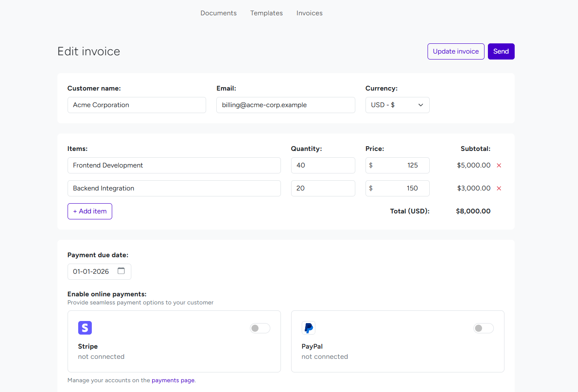Image resolution: width=578 pixels, height=392 pixels.
Task: Select the billing email input field
Action: tap(286, 105)
